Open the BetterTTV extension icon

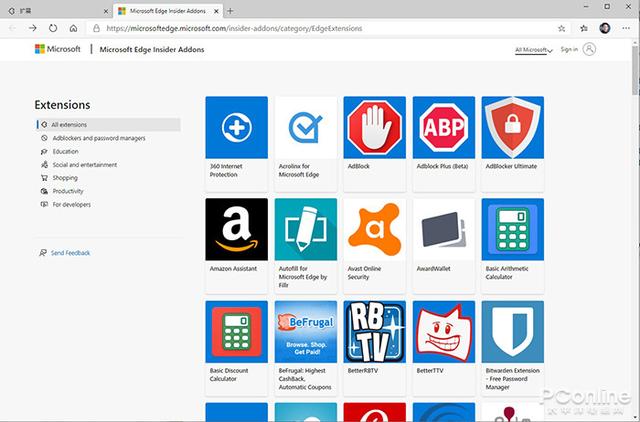tap(444, 332)
